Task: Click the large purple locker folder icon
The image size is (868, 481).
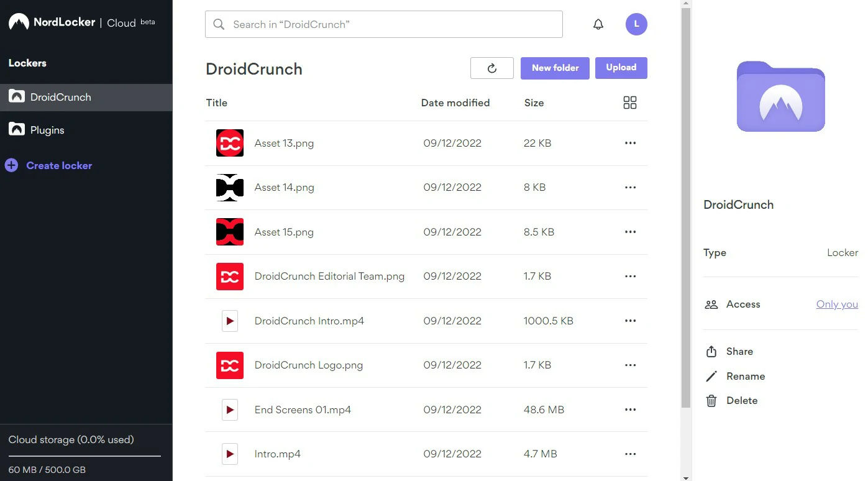Action: tap(780, 96)
